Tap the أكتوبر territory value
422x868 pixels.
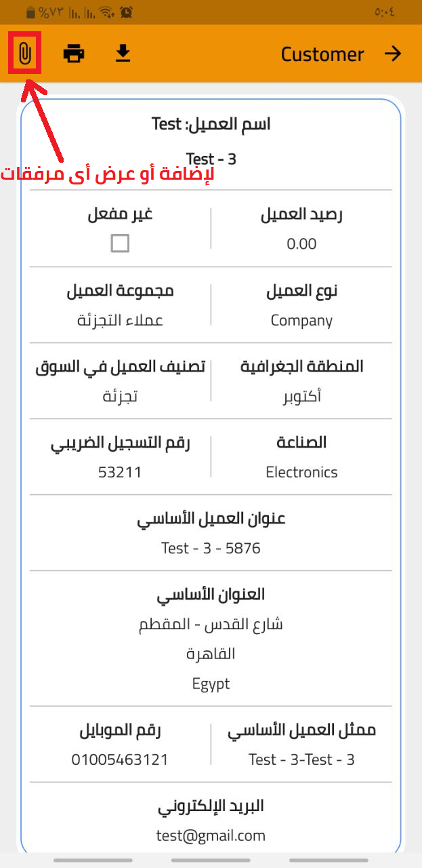301,396
